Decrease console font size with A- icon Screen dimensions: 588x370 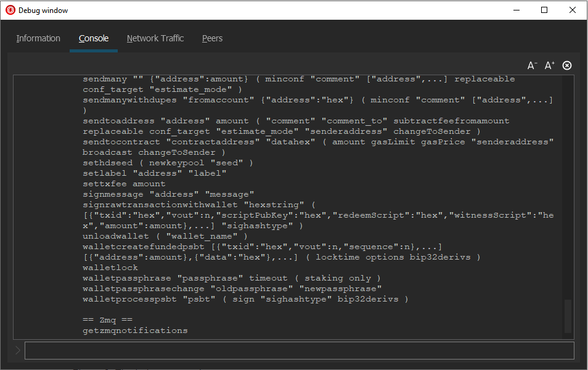532,65
